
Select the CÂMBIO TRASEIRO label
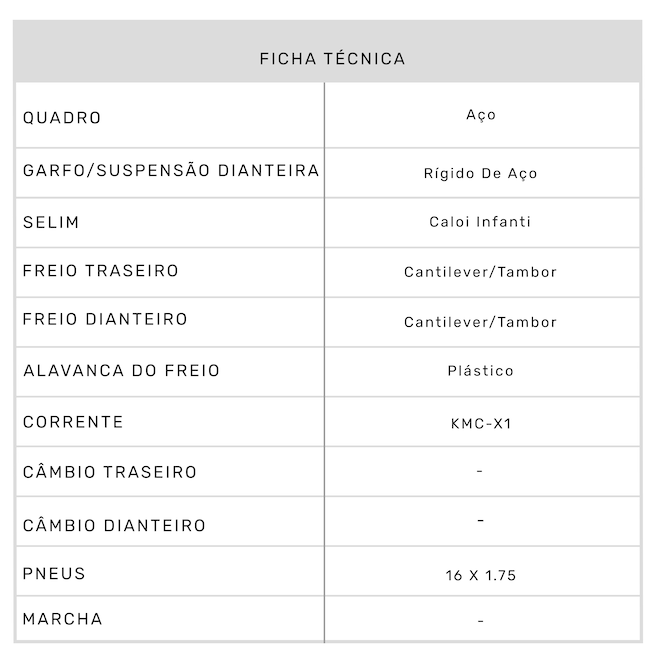110,472
